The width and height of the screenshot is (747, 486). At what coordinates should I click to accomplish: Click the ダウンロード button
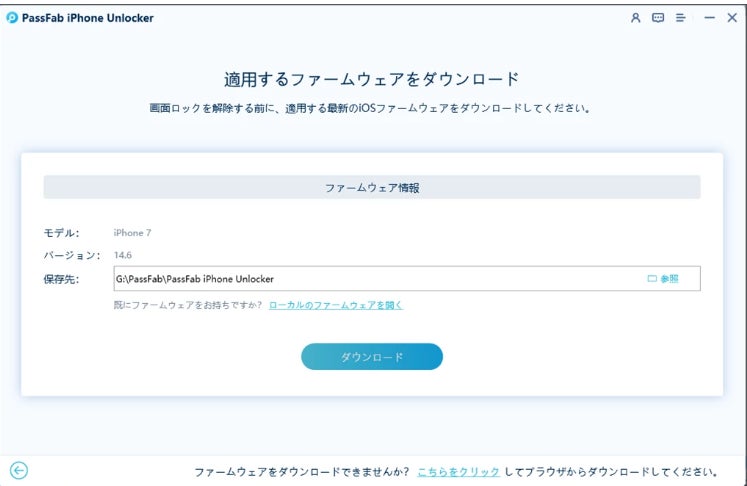pyautogui.click(x=372, y=356)
